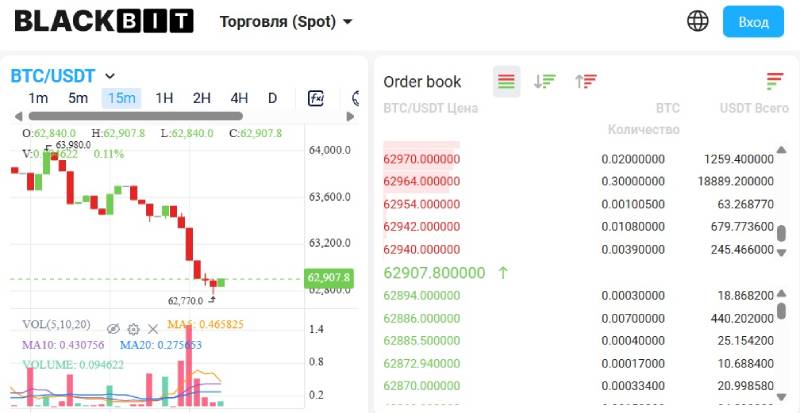Image resolution: width=800 pixels, height=413 pixels.
Task: Click the bids list scroll up arrow
Action: pos(781,294)
